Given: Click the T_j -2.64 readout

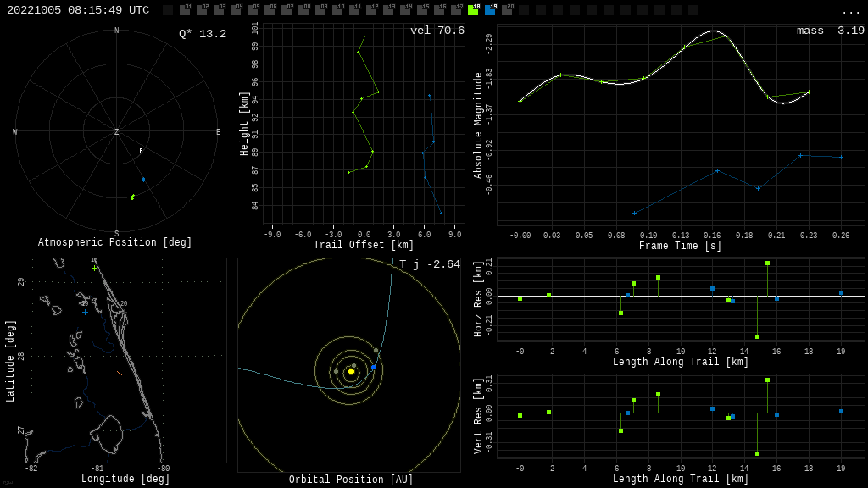Looking at the screenshot, I should coord(430,264).
